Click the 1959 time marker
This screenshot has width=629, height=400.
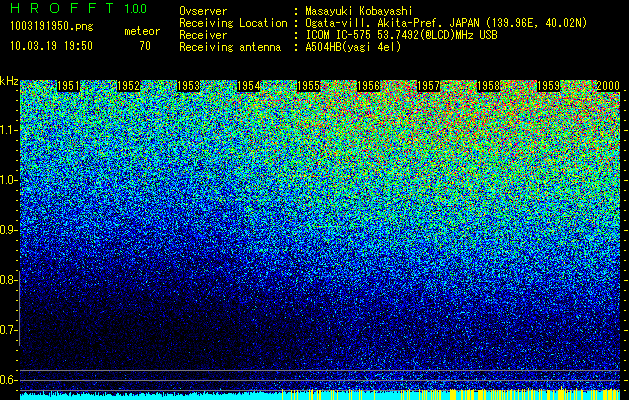[x=548, y=86]
